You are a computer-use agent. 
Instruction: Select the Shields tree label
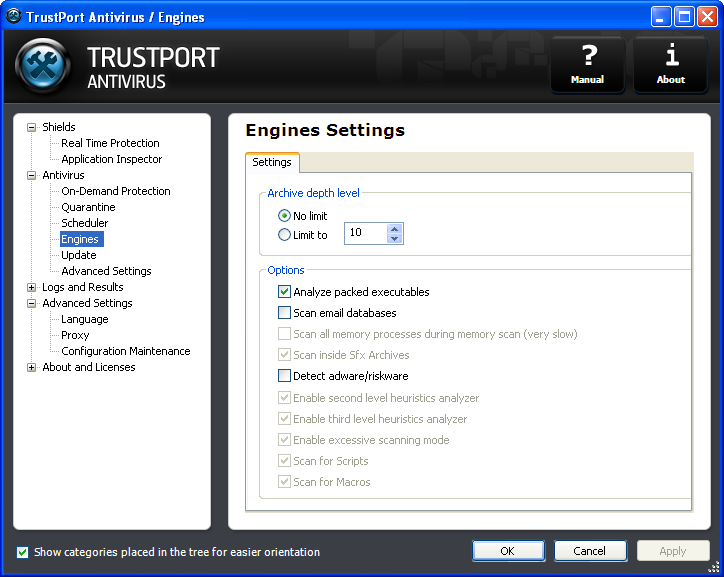[x=59, y=127]
